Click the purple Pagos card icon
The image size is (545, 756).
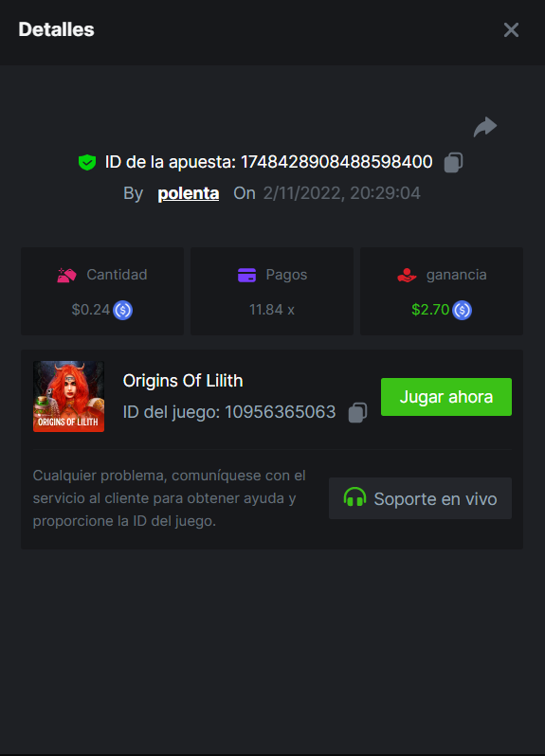pyautogui.click(x=247, y=275)
